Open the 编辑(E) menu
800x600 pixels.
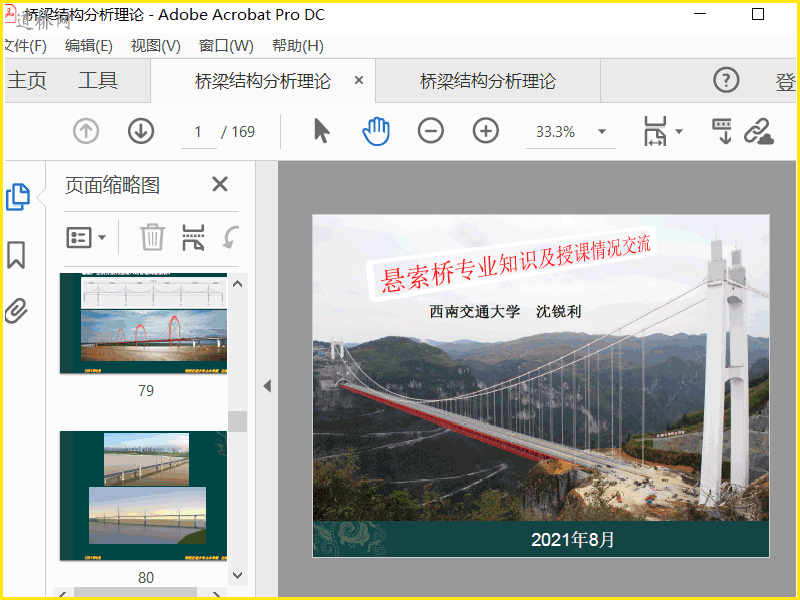coord(89,46)
